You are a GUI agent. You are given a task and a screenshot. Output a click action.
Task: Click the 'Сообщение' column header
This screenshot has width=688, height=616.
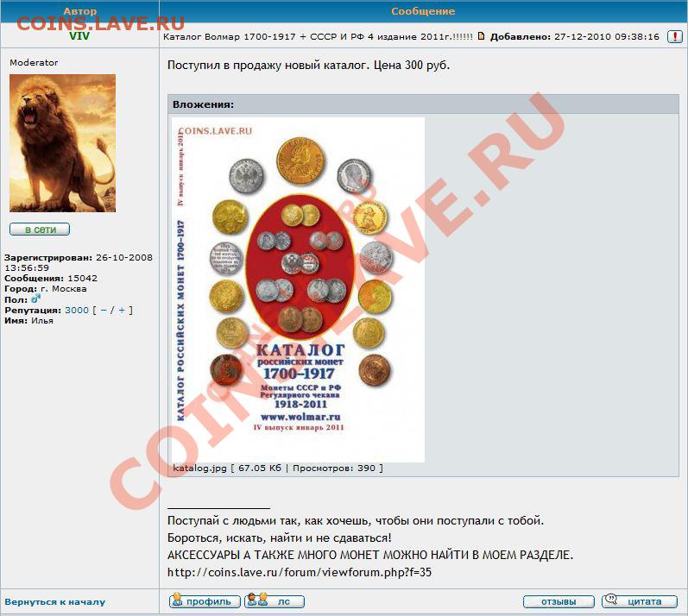(423, 11)
